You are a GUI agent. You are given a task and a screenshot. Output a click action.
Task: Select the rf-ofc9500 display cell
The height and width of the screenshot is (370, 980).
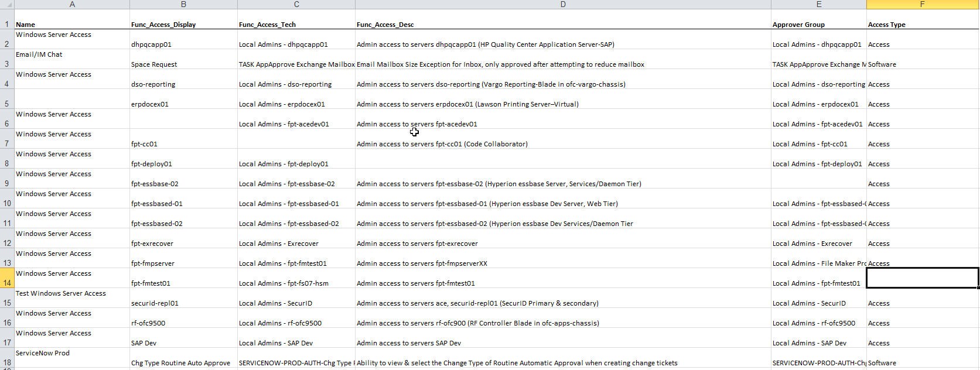(183, 318)
